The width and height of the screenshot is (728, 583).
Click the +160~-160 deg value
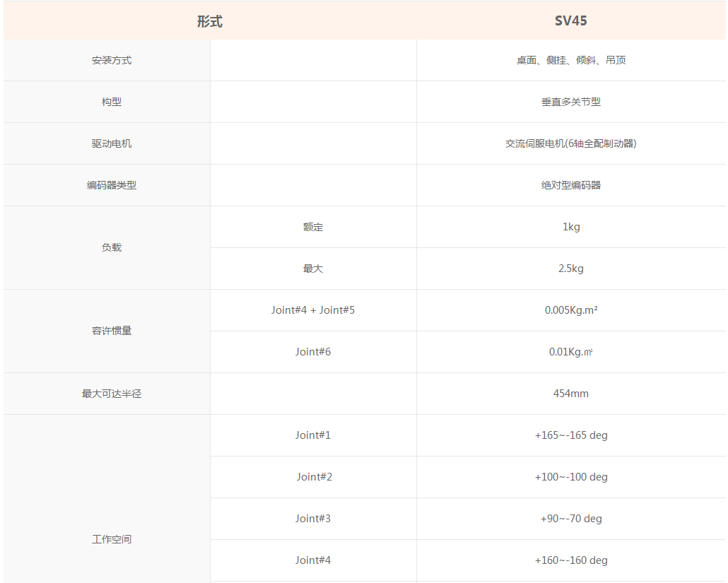pos(571,560)
